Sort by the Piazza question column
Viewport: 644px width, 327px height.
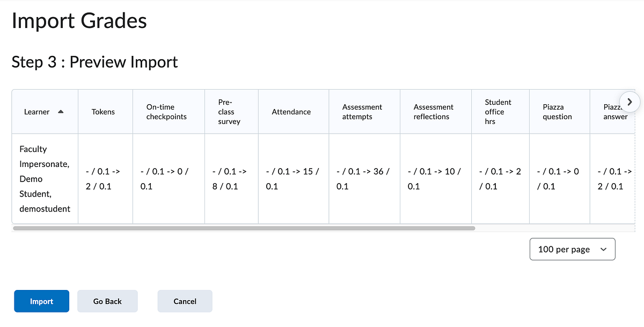558,111
